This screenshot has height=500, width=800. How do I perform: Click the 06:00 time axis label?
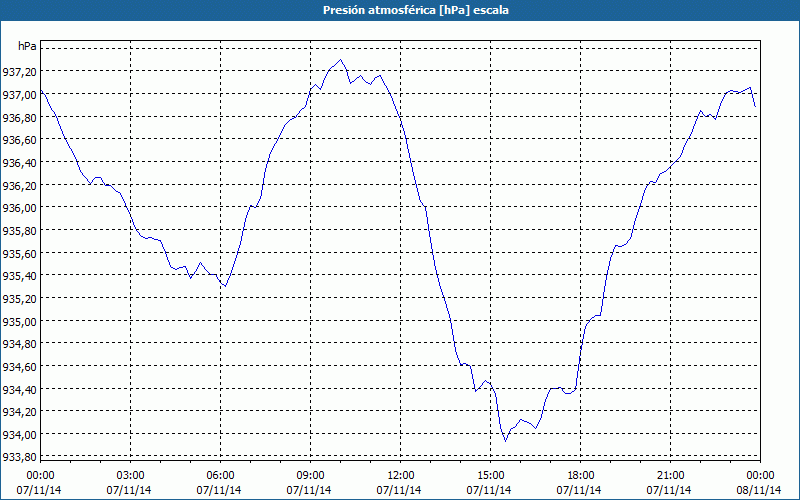[220, 476]
